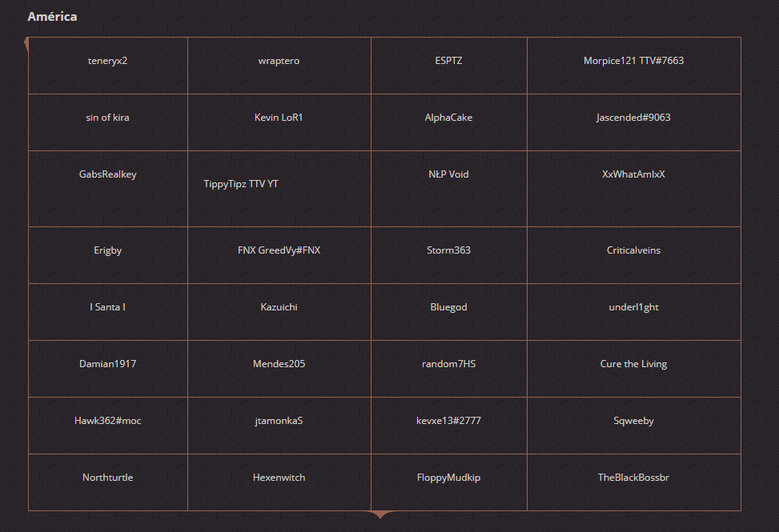Image resolution: width=779 pixels, height=532 pixels.
Task: Select the wraptero table cell
Action: (x=279, y=66)
